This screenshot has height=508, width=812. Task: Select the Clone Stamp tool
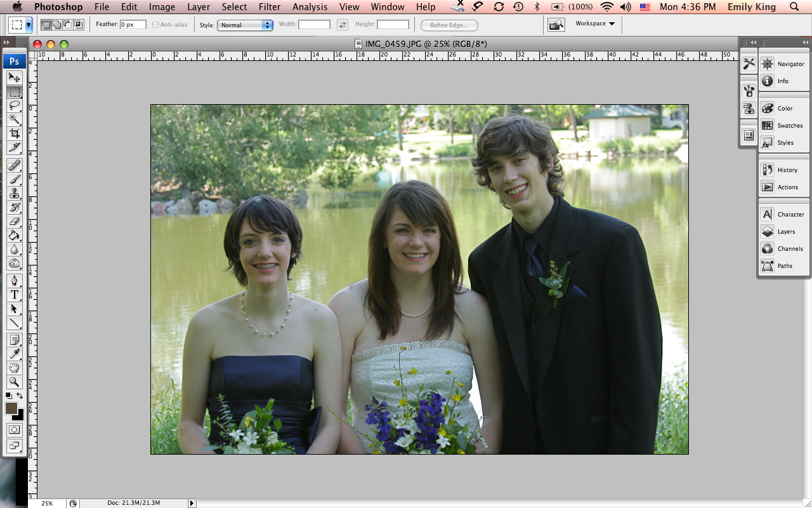coord(14,193)
